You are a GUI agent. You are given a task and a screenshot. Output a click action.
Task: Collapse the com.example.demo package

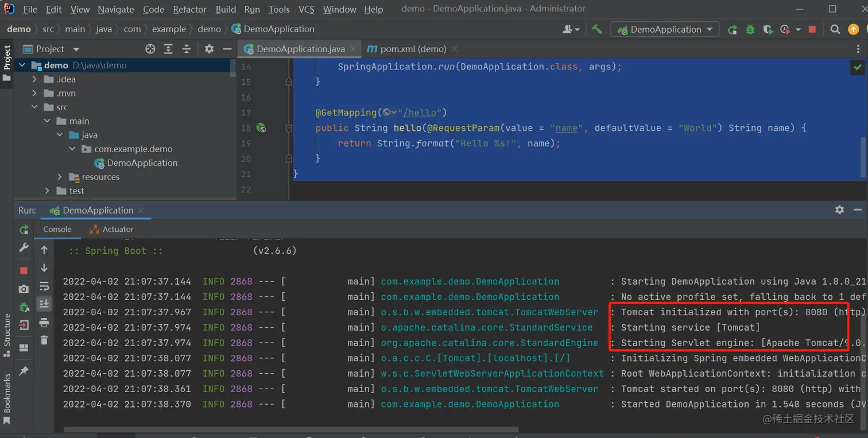(x=72, y=149)
